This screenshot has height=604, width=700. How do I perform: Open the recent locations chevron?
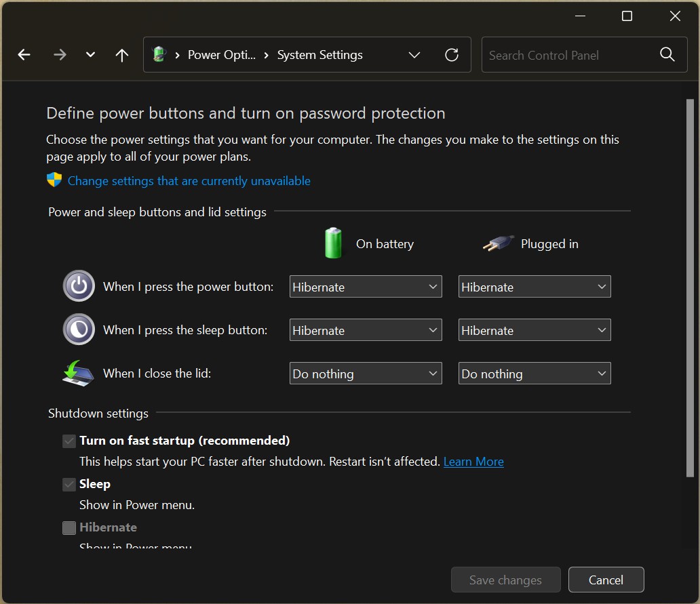click(90, 55)
